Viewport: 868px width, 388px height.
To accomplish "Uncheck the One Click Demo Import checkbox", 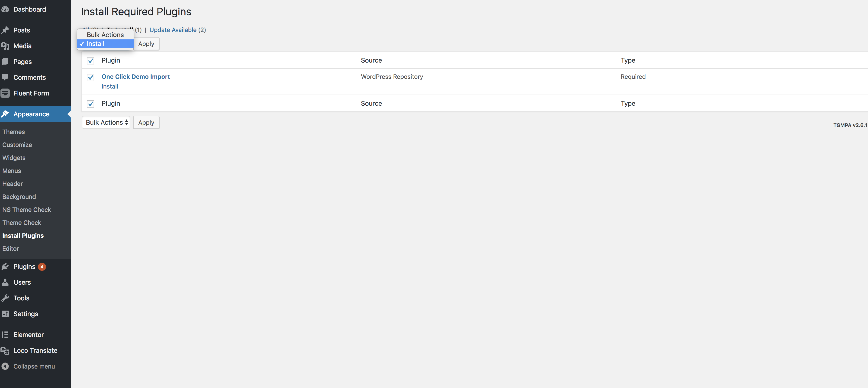I will (x=90, y=77).
